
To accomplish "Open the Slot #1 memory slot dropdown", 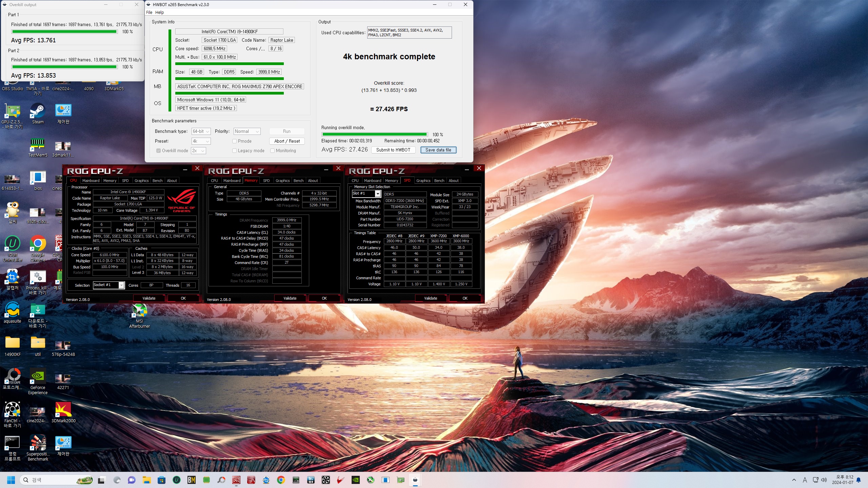I will tap(366, 193).
